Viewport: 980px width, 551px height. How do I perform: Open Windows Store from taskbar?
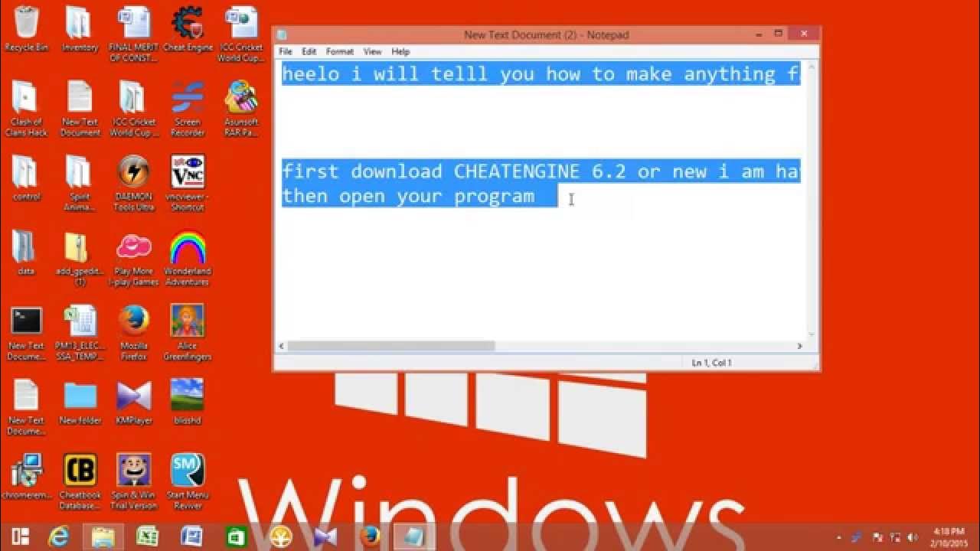point(236,536)
